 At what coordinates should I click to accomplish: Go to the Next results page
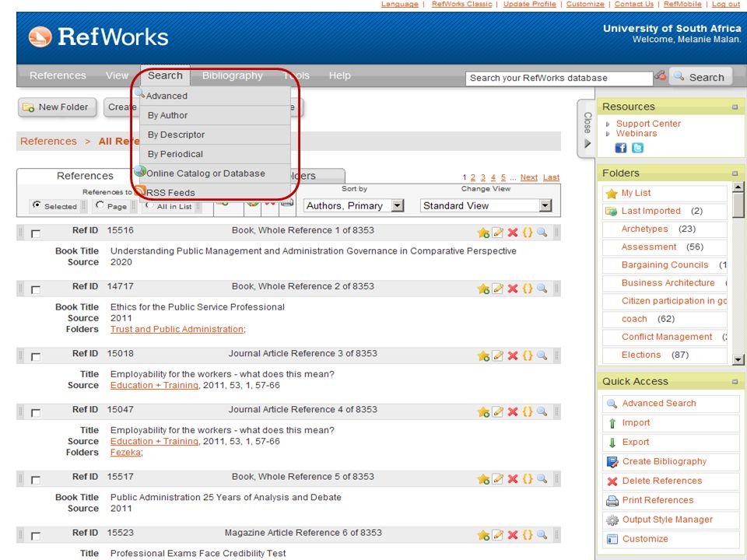point(529,177)
